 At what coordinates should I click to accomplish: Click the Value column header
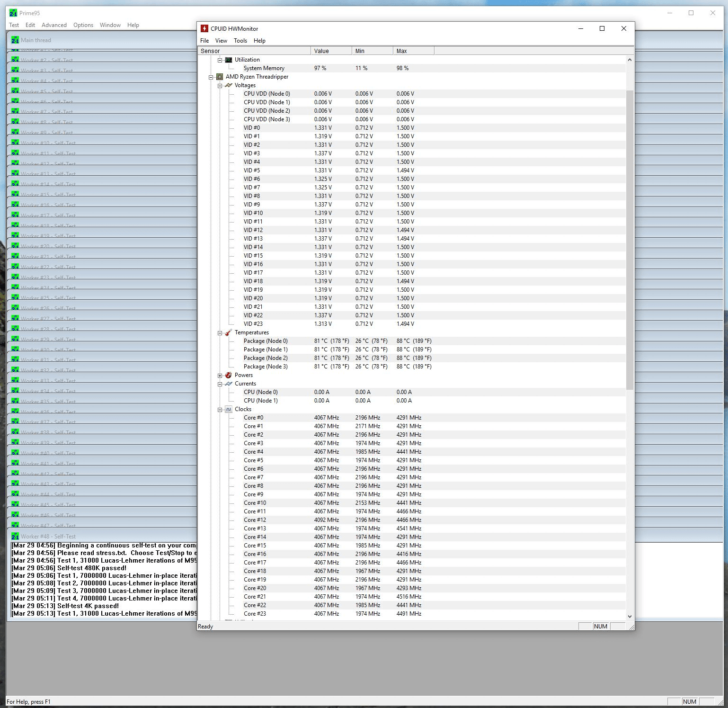tap(331, 51)
